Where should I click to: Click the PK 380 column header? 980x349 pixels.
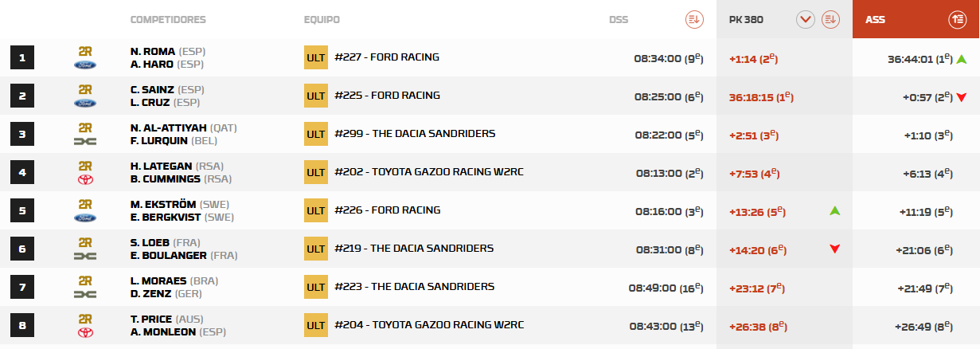pos(746,19)
